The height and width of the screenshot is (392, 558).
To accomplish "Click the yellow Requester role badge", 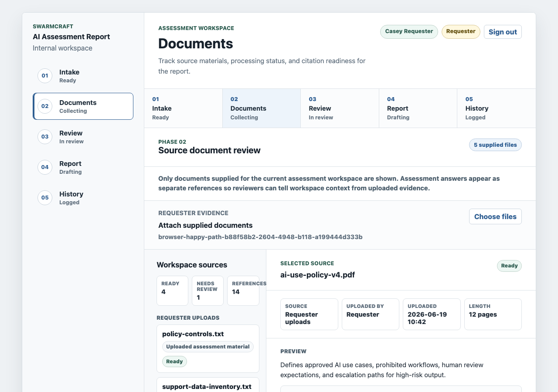I will [461, 32].
